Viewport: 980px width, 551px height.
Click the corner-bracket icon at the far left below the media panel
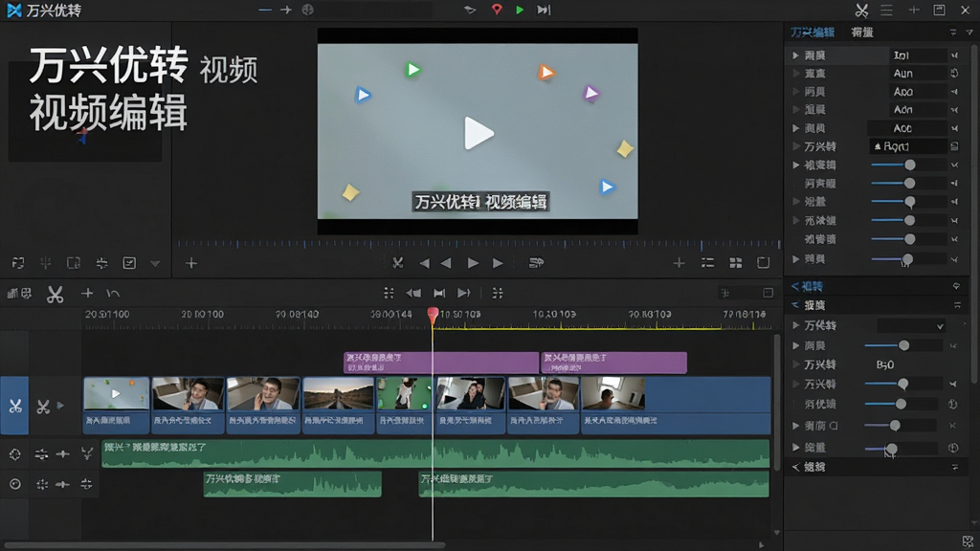[18, 263]
